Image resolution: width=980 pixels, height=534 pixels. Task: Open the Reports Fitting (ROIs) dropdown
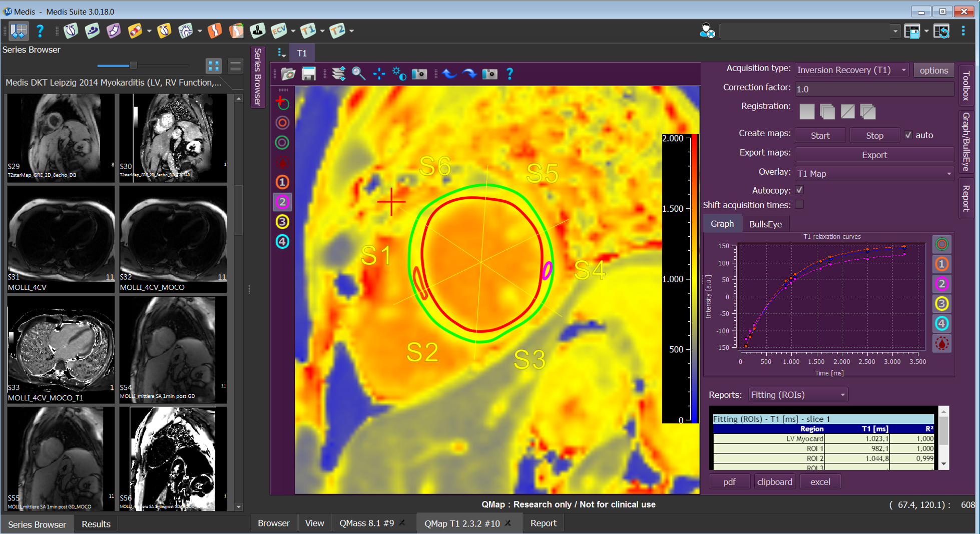pos(798,395)
